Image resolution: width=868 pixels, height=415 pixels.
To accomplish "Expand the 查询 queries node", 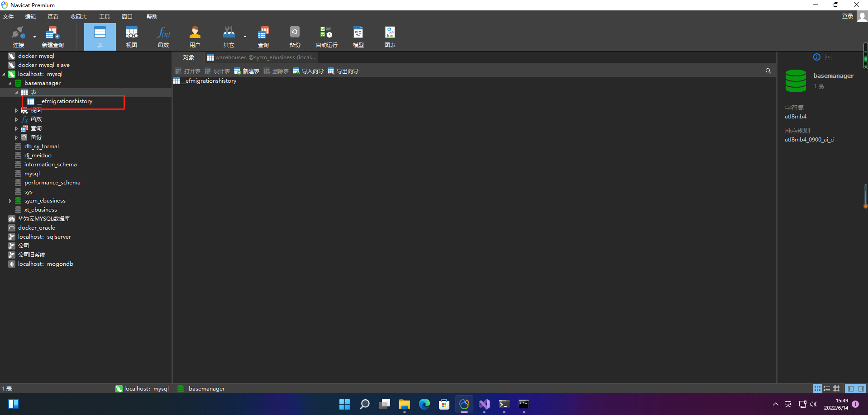I will tap(16, 128).
